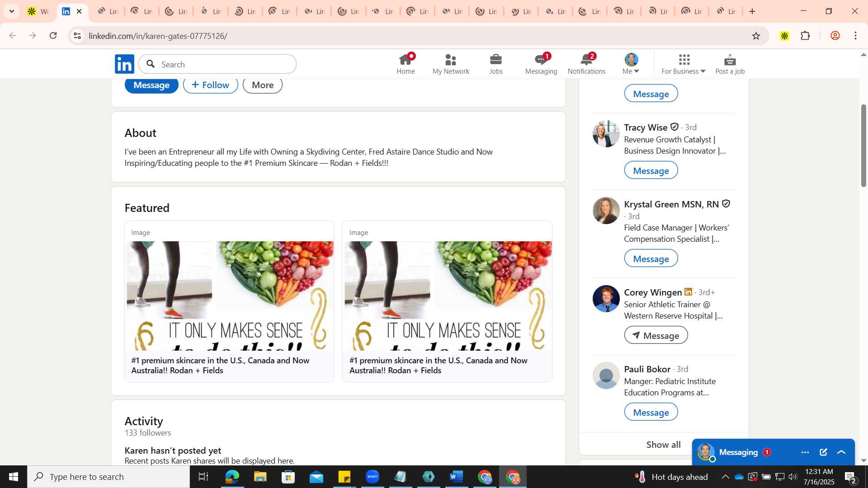Open the Windows Start menu
868x488 pixels.
tap(13, 477)
